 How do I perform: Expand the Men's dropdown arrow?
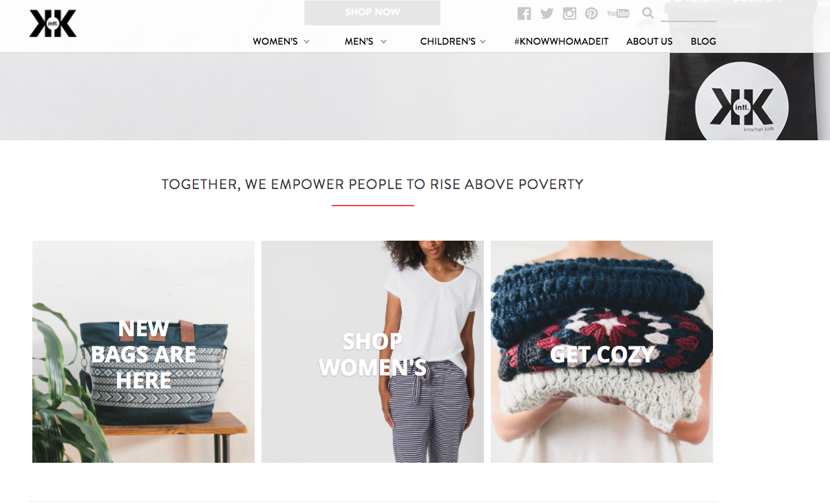pos(383,42)
